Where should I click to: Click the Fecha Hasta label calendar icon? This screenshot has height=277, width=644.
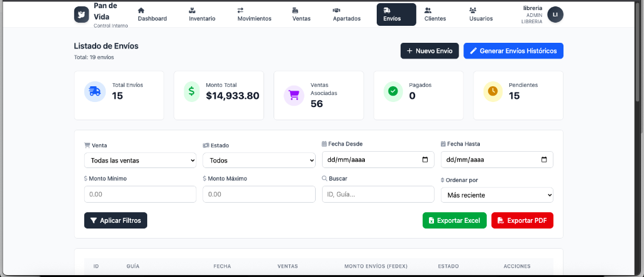click(443, 144)
